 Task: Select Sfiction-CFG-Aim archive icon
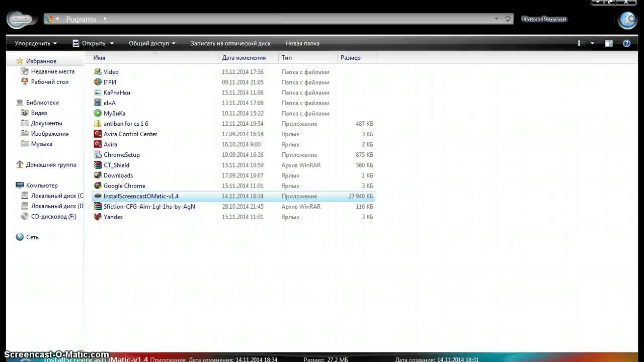pyautogui.click(x=98, y=207)
